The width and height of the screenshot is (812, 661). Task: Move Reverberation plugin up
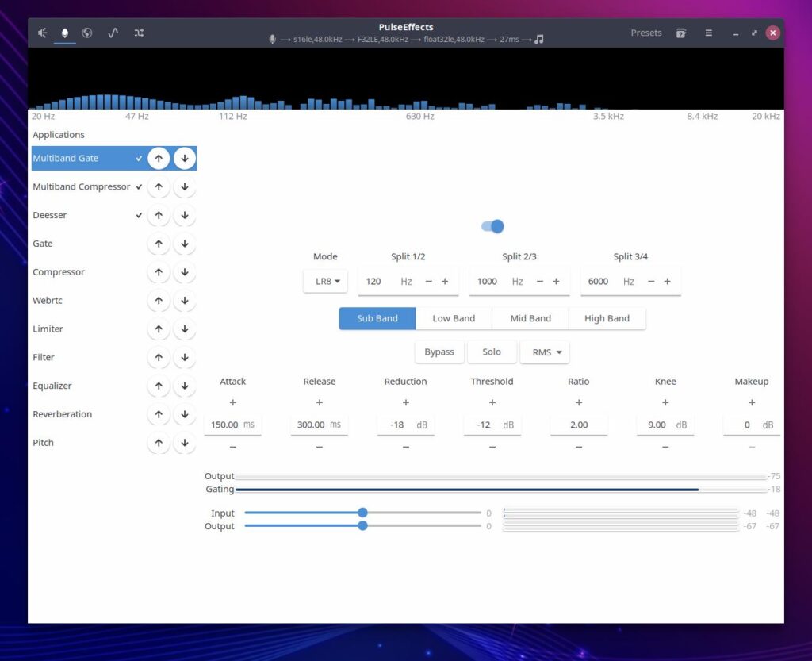point(159,414)
